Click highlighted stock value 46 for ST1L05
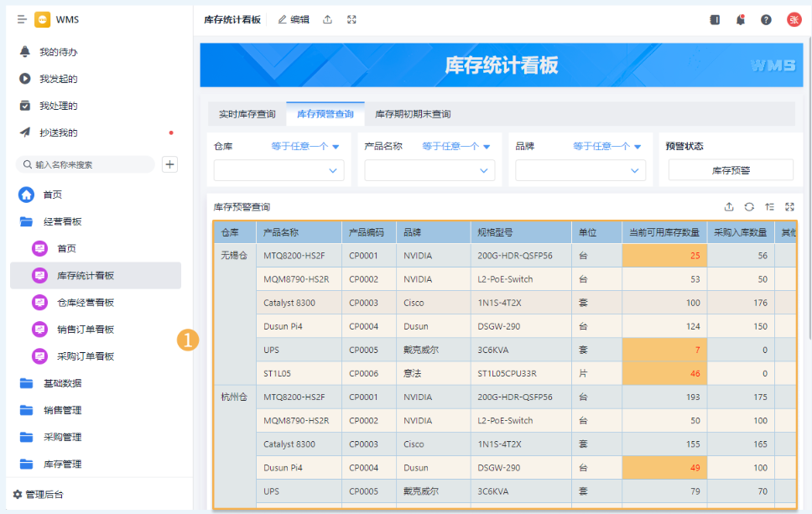 664,373
